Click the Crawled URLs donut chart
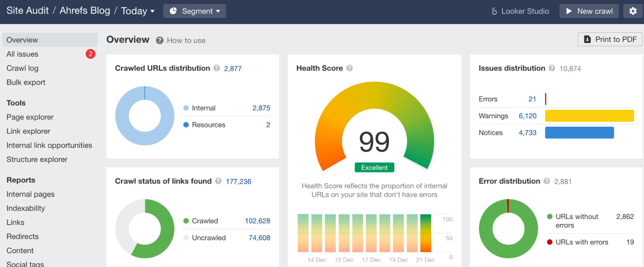The width and height of the screenshot is (644, 267). (145, 116)
